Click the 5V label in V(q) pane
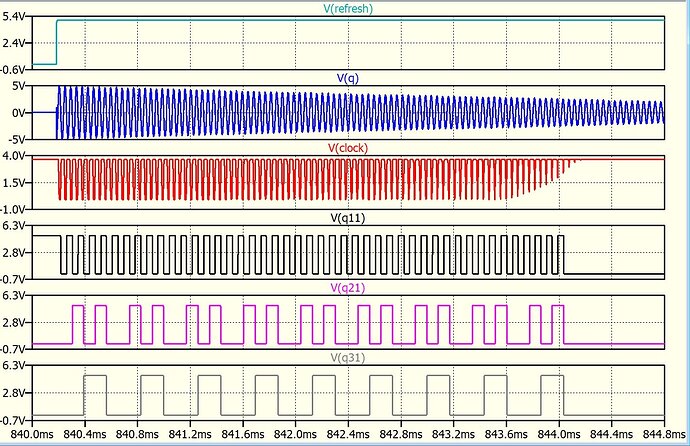The width and height of the screenshot is (690, 446). [x=20, y=87]
